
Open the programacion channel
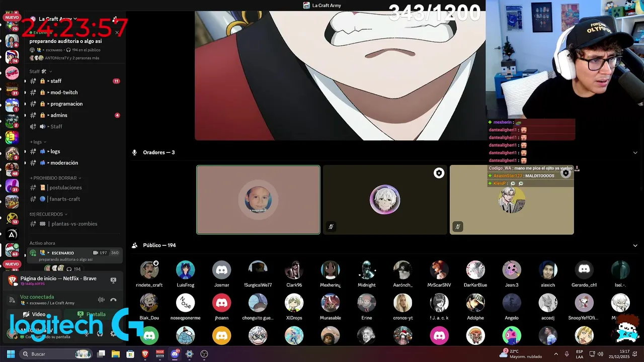(x=74, y=104)
